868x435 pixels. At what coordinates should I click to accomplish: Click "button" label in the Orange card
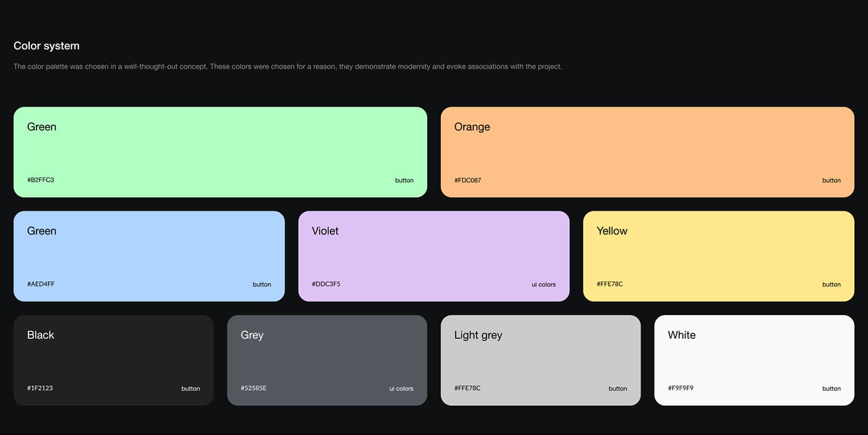point(831,181)
